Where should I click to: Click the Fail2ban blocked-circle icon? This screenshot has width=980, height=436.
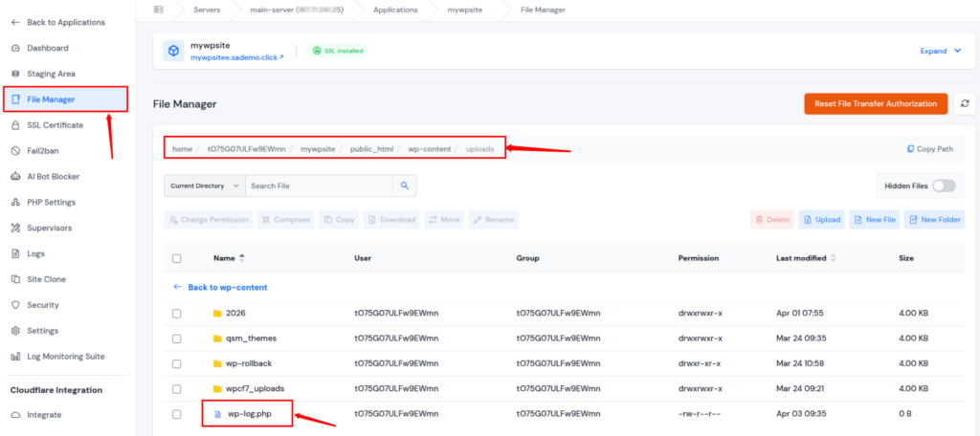coord(15,150)
